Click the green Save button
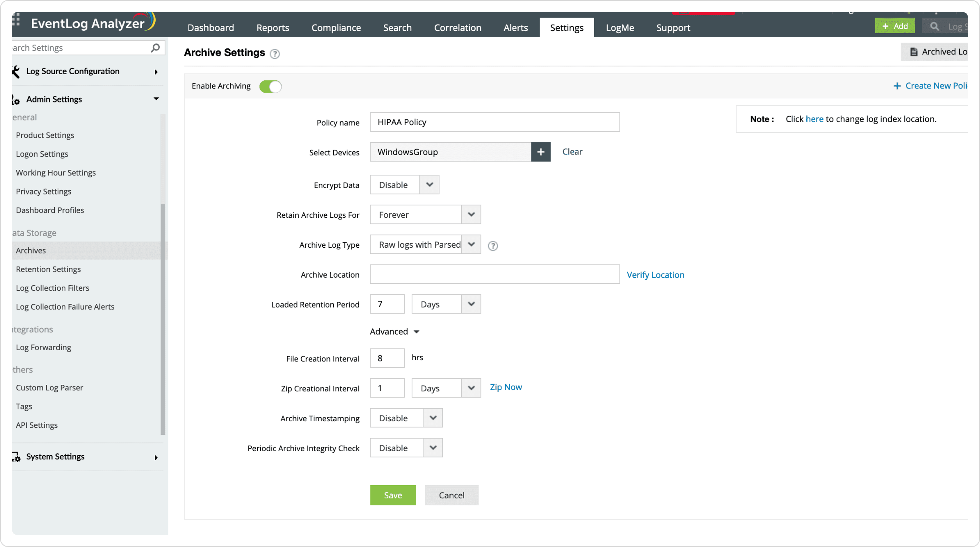 tap(392, 495)
